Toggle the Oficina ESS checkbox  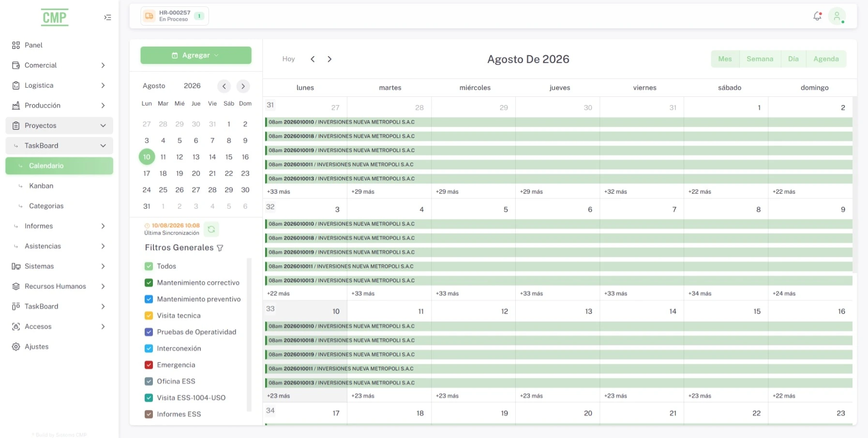tap(149, 381)
